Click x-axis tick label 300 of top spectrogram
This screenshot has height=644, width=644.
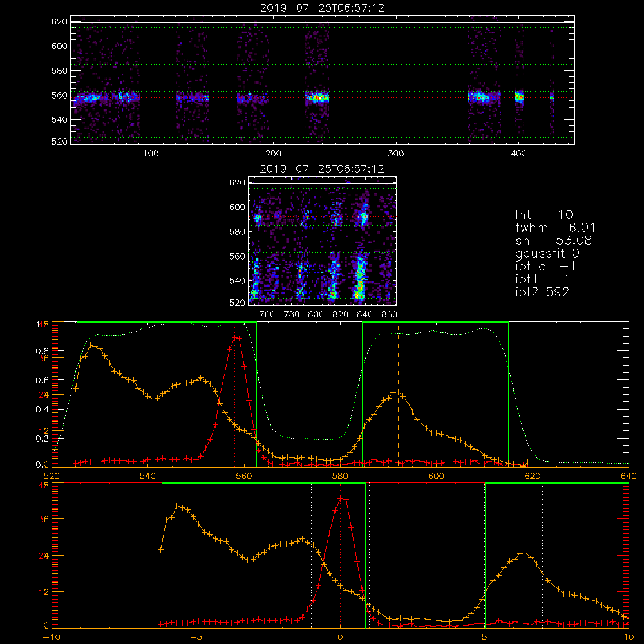pos(396,154)
